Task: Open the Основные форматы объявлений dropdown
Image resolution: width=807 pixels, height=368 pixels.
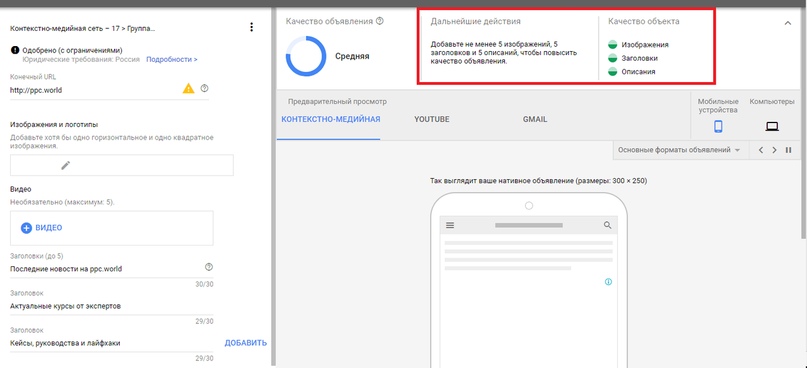Action: coord(679,150)
